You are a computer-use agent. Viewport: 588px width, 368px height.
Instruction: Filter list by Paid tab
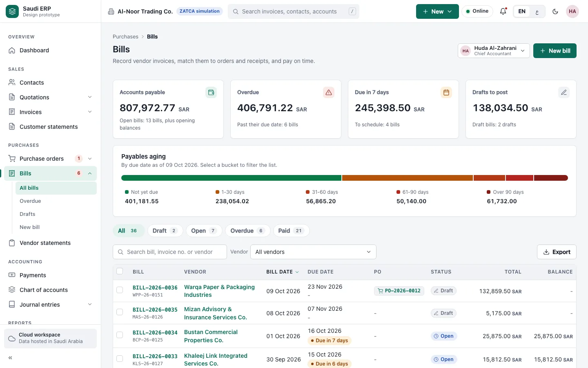pyautogui.click(x=291, y=231)
